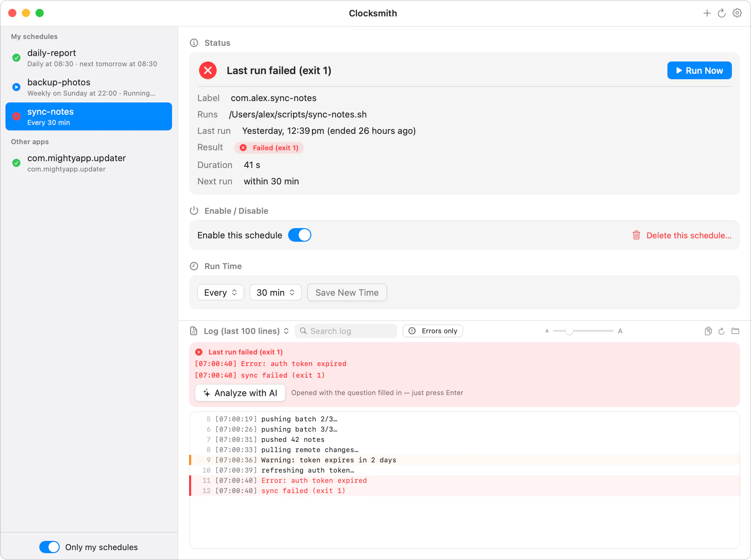Screen dimensions: 751x560
Task: Click log line 12 sync failed (exit 1)
Action: pyautogui.click(x=465, y=491)
